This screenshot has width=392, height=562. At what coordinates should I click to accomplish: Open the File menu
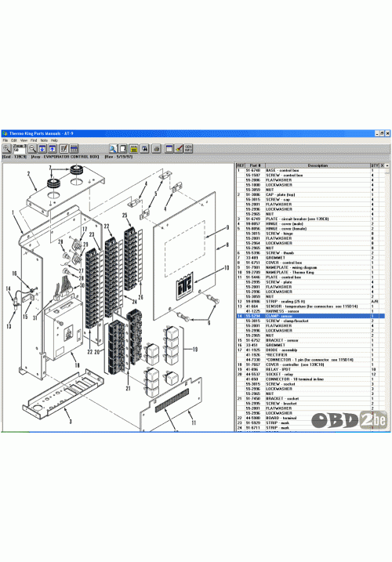point(5,140)
